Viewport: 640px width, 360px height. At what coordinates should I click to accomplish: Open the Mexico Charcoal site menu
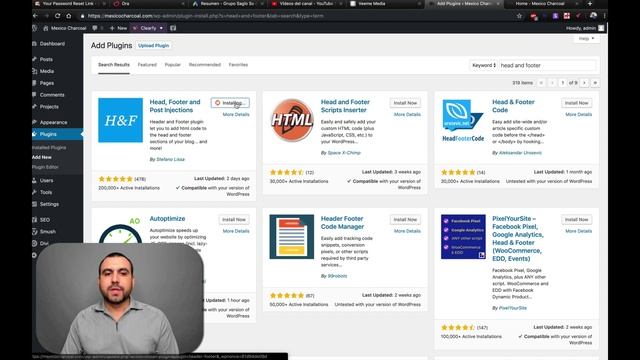(x=64, y=28)
